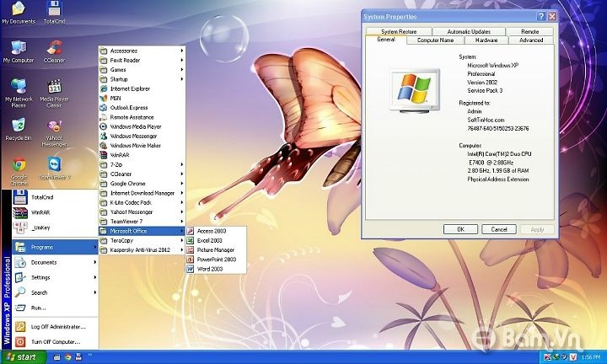Open TotalCmd desktop shortcut icon
607x364 pixels.
point(54,13)
